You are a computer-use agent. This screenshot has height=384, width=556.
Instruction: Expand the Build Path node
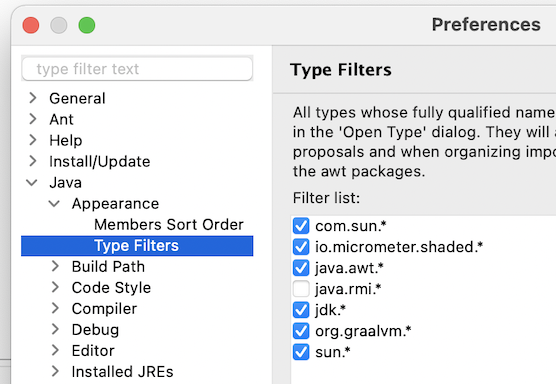coord(55,266)
